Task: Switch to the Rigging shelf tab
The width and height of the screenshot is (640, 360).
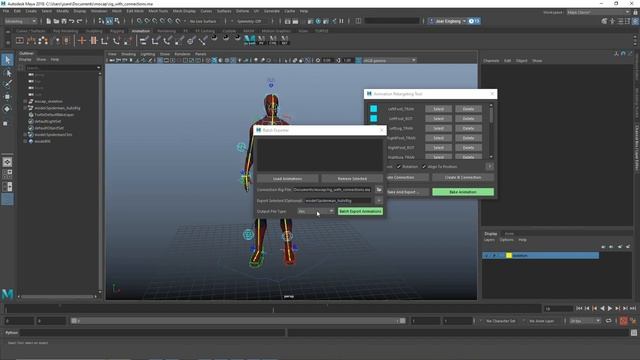Action: tap(117, 31)
